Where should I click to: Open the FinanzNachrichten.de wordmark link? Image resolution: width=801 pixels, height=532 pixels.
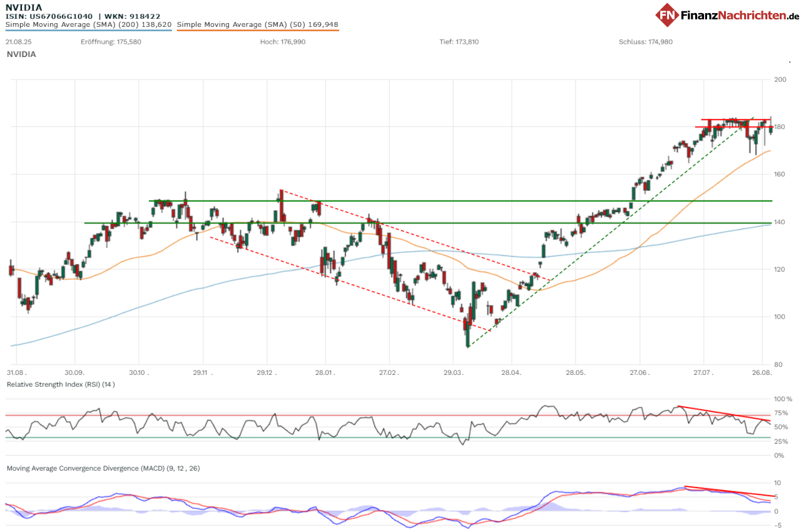pyautogui.click(x=740, y=15)
